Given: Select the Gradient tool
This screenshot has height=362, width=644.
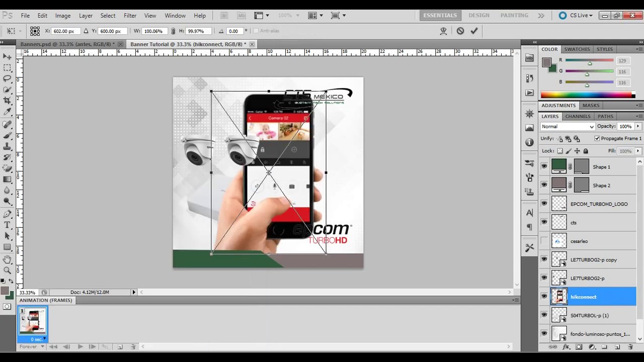Looking at the screenshot, I should (x=7, y=179).
